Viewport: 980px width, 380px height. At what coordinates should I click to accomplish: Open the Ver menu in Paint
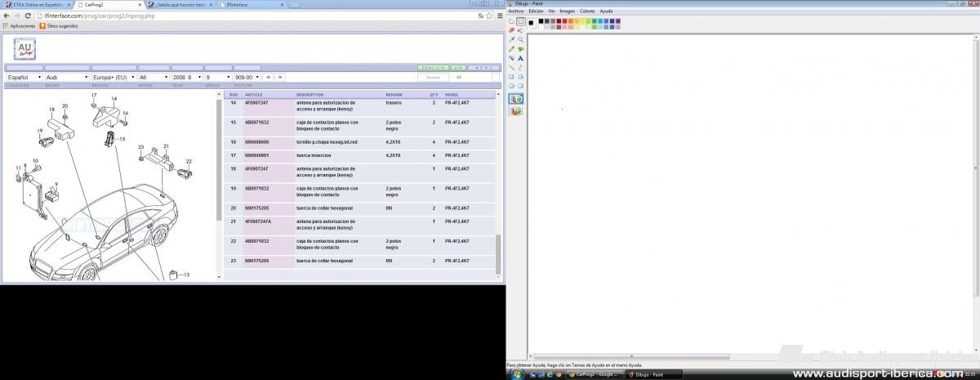[x=552, y=11]
